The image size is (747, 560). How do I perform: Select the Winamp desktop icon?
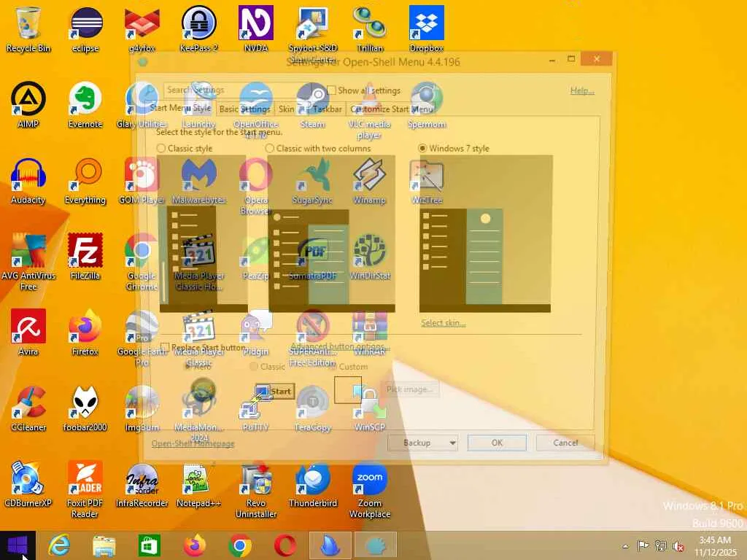tap(370, 182)
